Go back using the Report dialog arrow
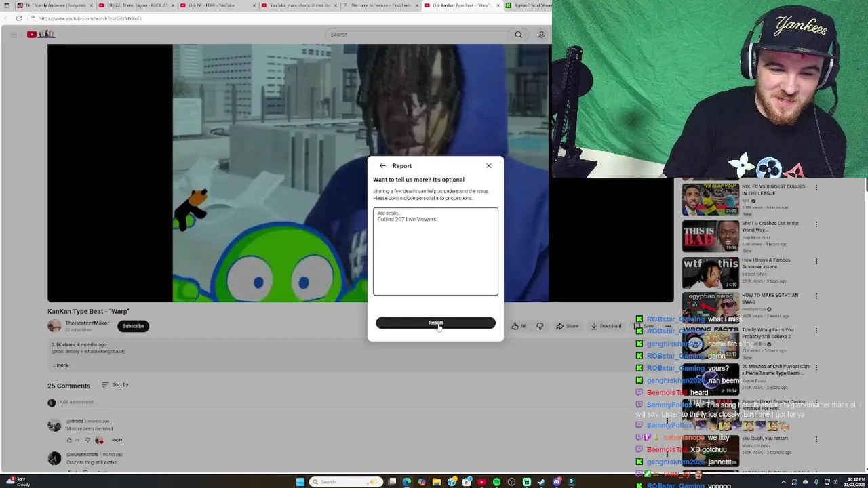Image resolution: width=868 pixels, height=488 pixels. (x=382, y=165)
